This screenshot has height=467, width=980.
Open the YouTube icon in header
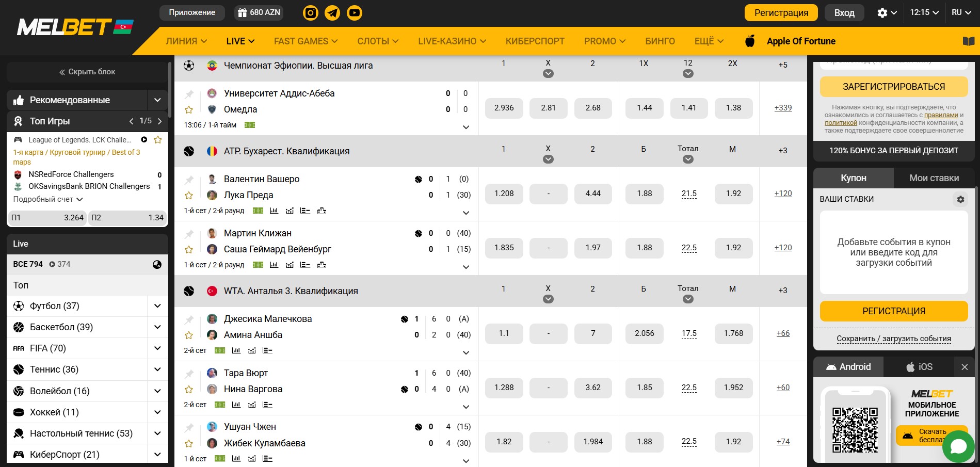pyautogui.click(x=355, y=12)
